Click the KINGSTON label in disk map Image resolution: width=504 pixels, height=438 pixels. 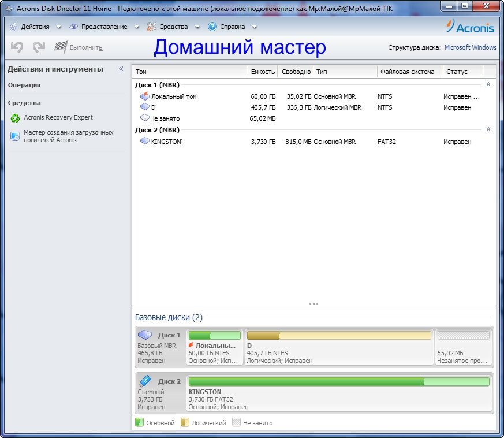point(205,391)
